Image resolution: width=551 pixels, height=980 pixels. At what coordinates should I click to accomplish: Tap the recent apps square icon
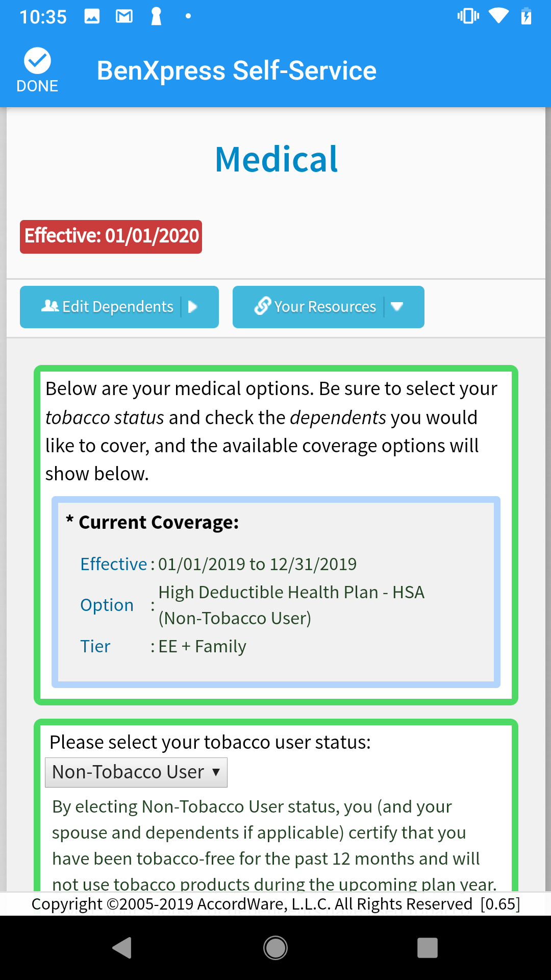(x=428, y=948)
